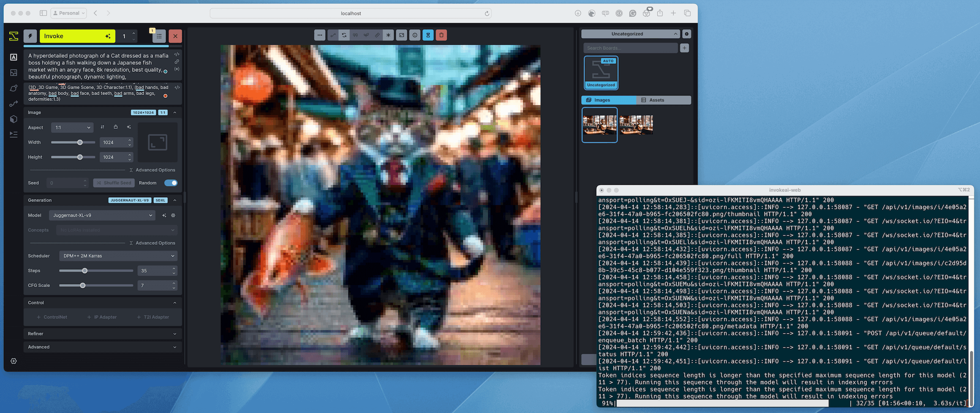The image size is (980, 413).
Task: Open the Aspect 1:1 dropdown
Action: [72, 127]
